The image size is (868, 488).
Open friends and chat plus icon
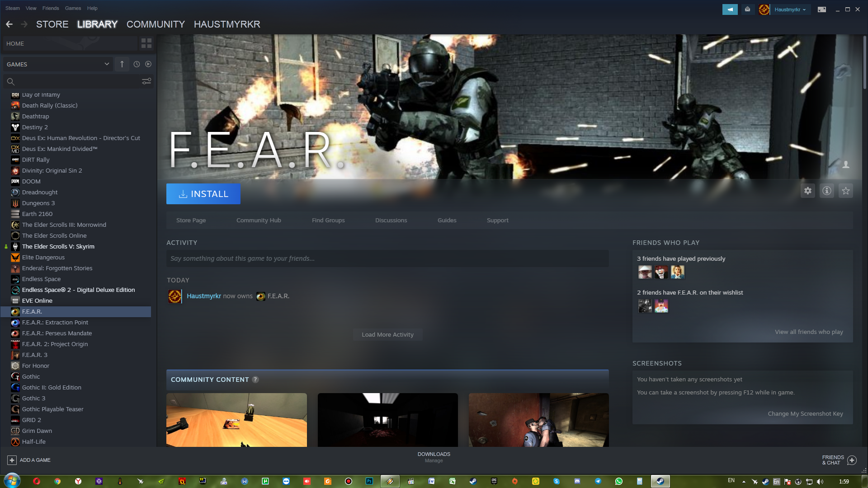[x=852, y=460]
